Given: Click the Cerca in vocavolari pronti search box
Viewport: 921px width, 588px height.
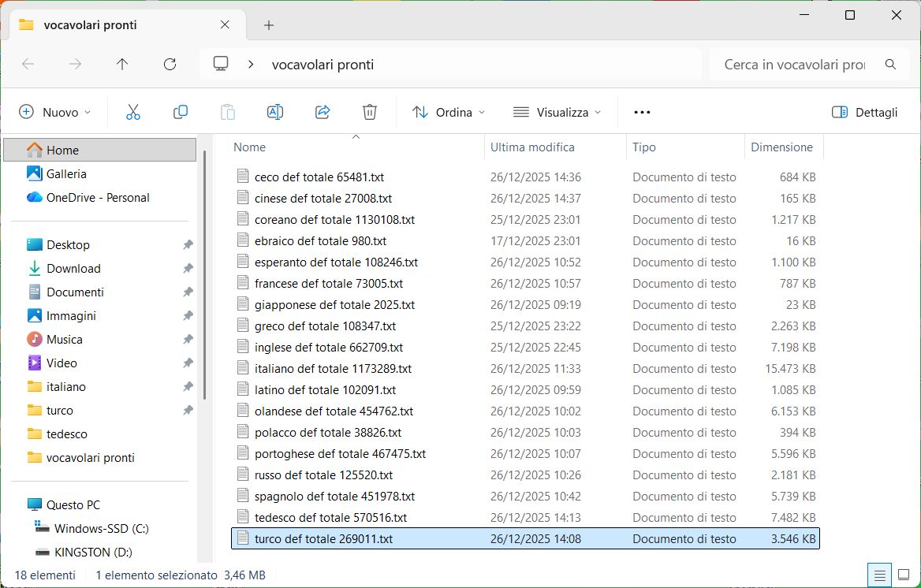Looking at the screenshot, I should coord(794,65).
